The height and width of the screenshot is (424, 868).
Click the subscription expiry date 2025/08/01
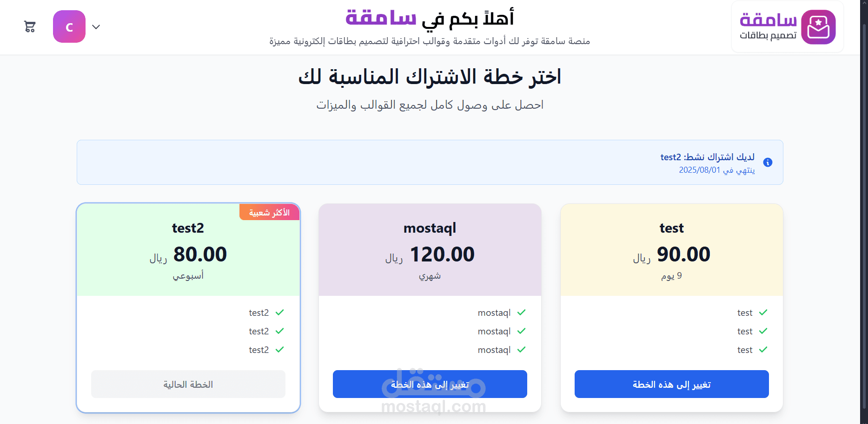click(x=699, y=170)
